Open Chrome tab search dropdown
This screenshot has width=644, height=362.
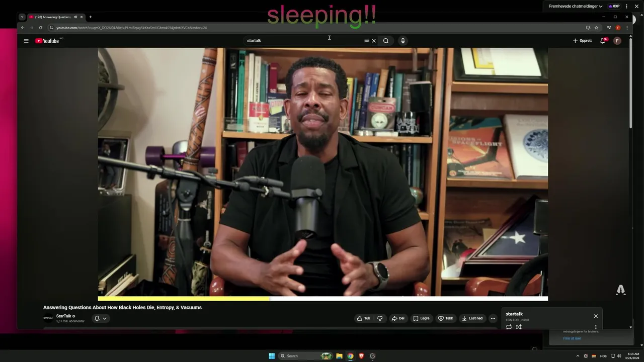click(x=22, y=17)
